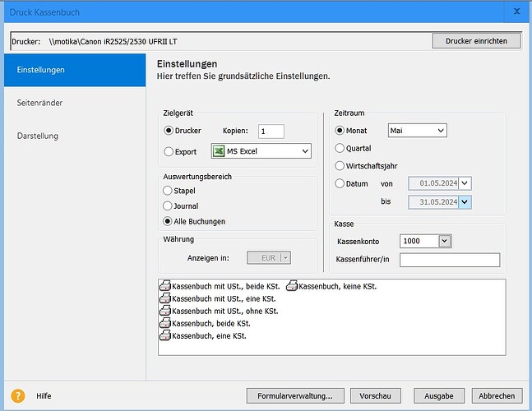
Task: Click the Kopien input field
Action: pos(271,132)
